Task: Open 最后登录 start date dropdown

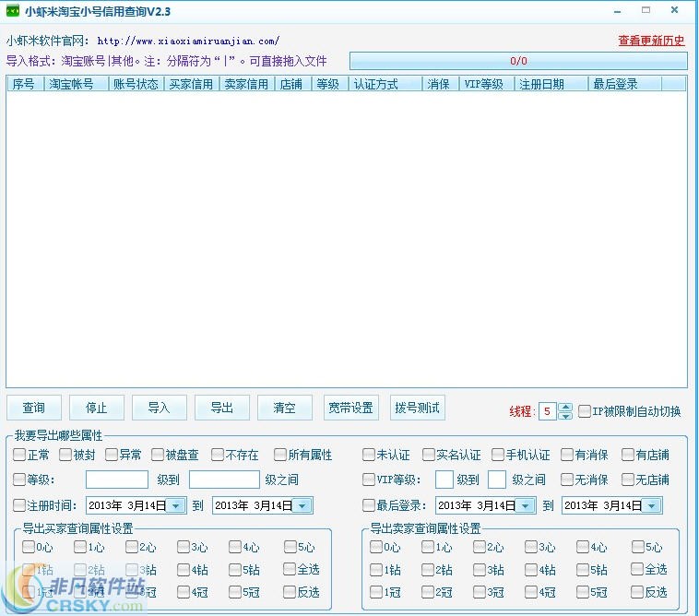Action: [526, 505]
